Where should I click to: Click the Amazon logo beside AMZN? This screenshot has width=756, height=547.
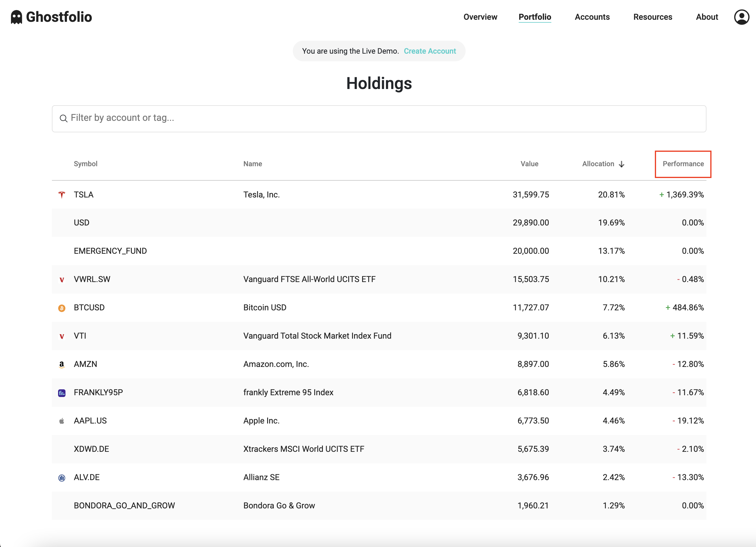click(x=62, y=364)
